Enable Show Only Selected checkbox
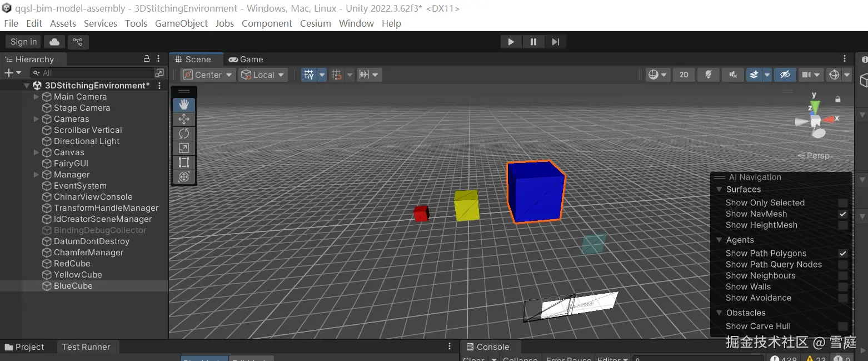Screen dimensions: 868x361 tap(843, 203)
